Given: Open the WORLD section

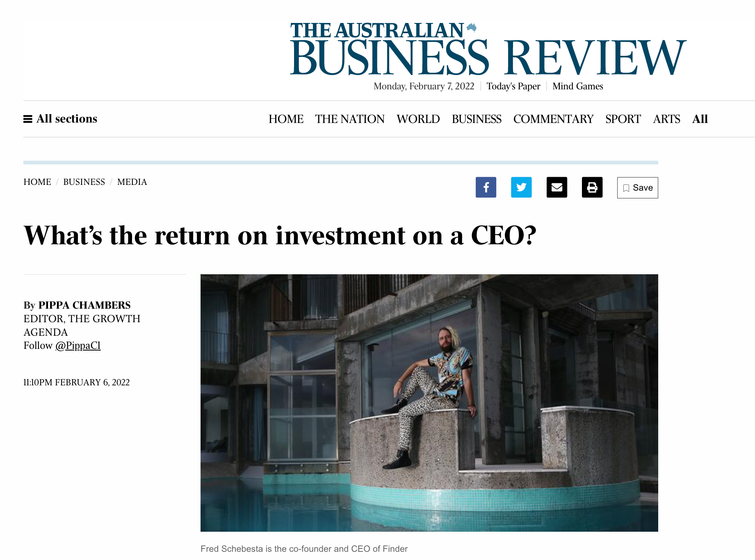Looking at the screenshot, I should pos(418,119).
